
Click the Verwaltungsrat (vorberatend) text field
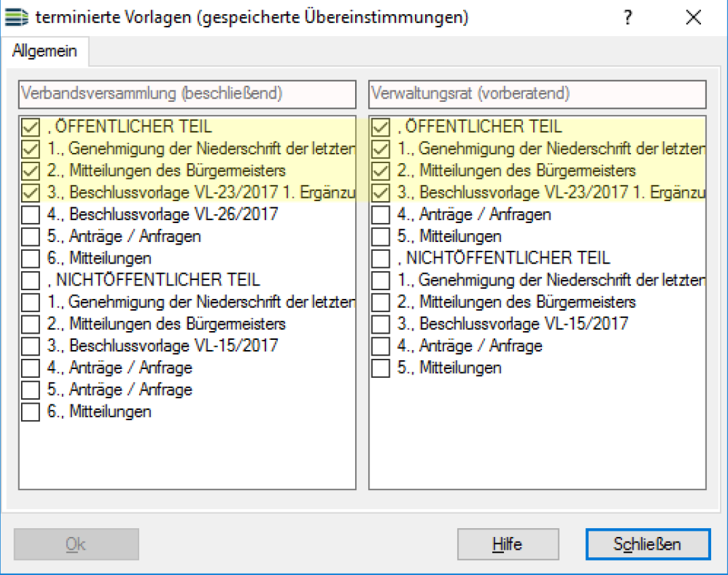pyautogui.click(x=537, y=94)
